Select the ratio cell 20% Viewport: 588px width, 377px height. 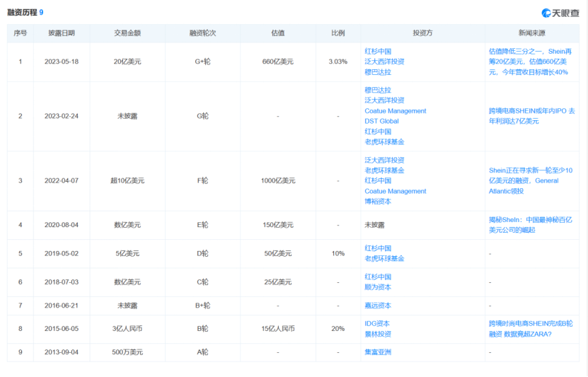point(338,329)
